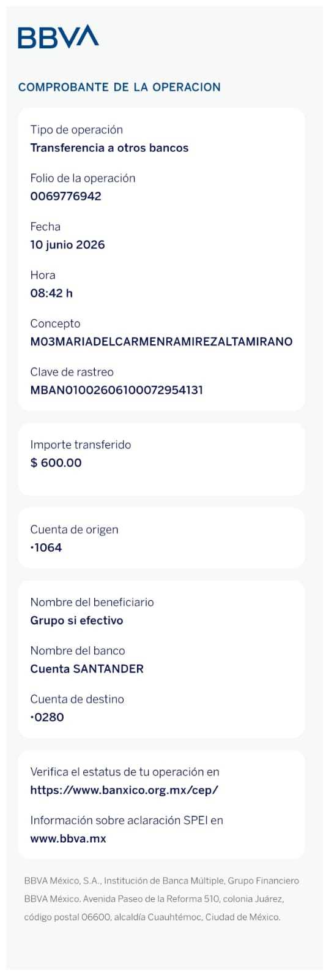Select the Concepto value text
326x980 pixels.
[161, 342]
